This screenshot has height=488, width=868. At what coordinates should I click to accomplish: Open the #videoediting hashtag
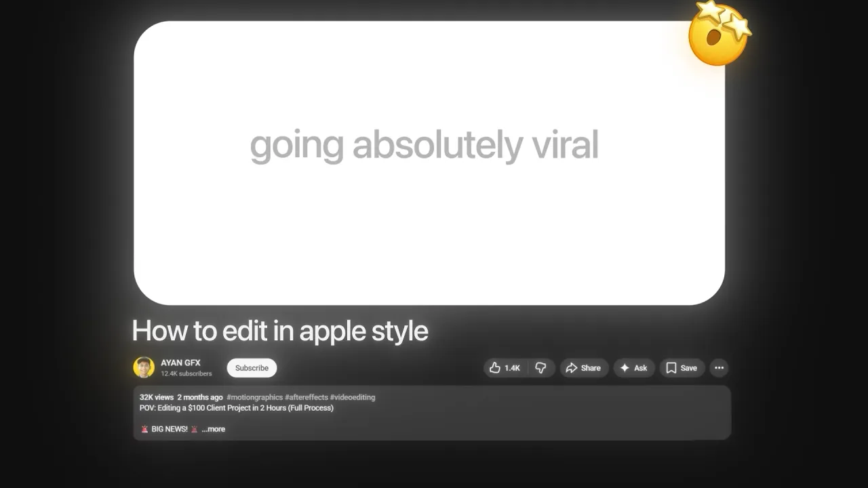point(353,397)
